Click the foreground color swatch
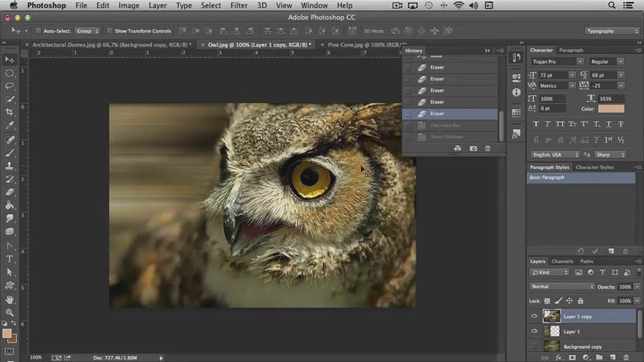The image size is (644, 362). click(7, 333)
